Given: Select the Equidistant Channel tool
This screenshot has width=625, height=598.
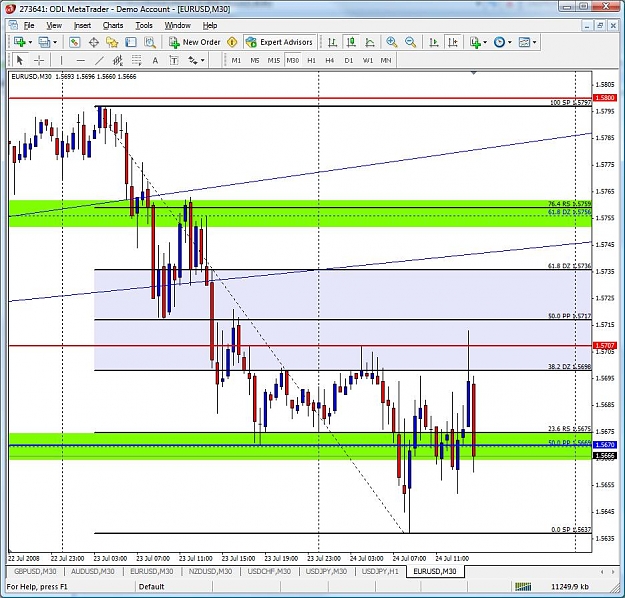Looking at the screenshot, I should (x=118, y=60).
